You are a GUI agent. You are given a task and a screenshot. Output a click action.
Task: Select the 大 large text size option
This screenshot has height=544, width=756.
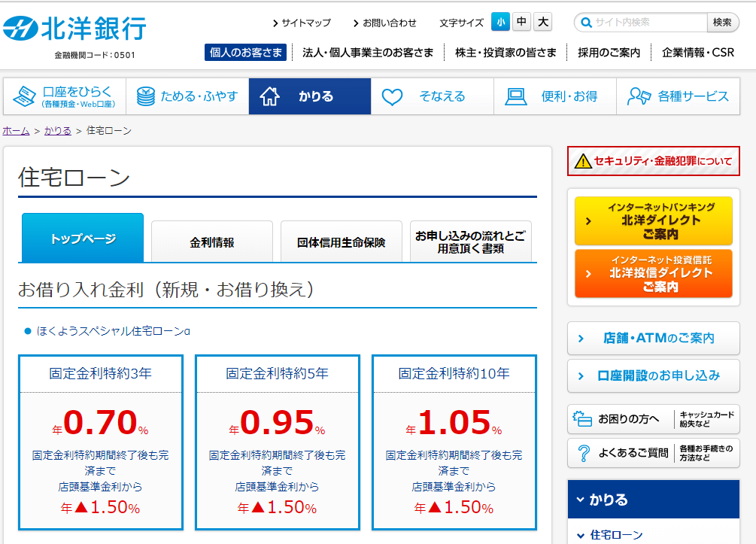coord(542,22)
